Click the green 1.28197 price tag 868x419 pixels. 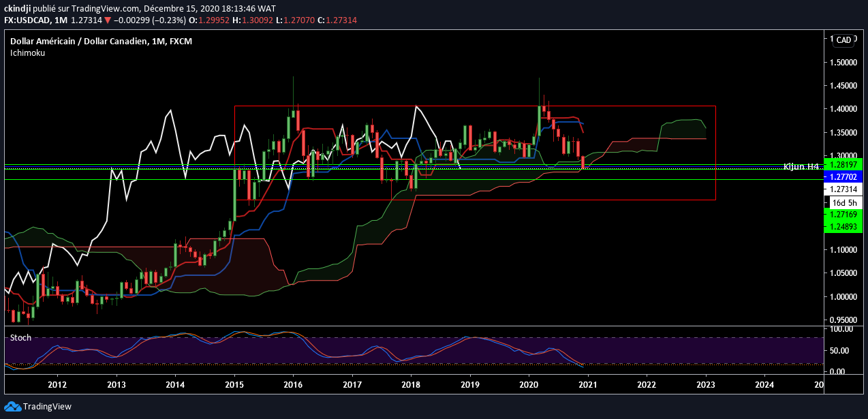pyautogui.click(x=843, y=164)
